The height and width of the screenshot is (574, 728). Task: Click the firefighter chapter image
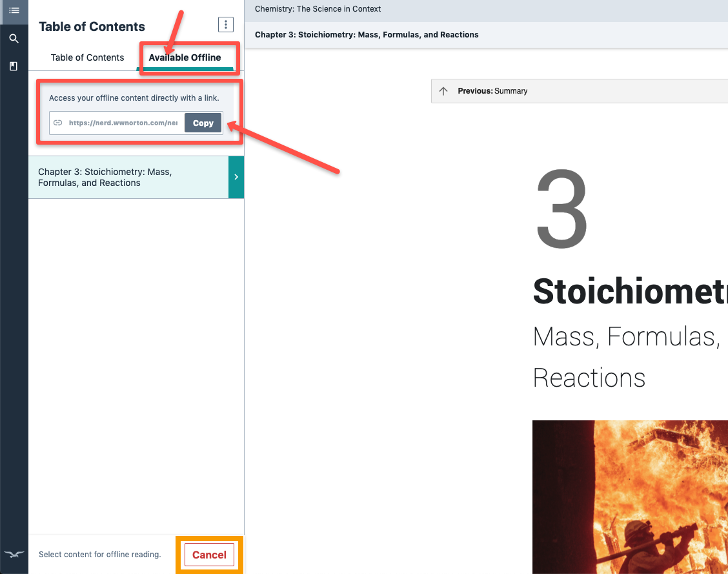point(630,497)
